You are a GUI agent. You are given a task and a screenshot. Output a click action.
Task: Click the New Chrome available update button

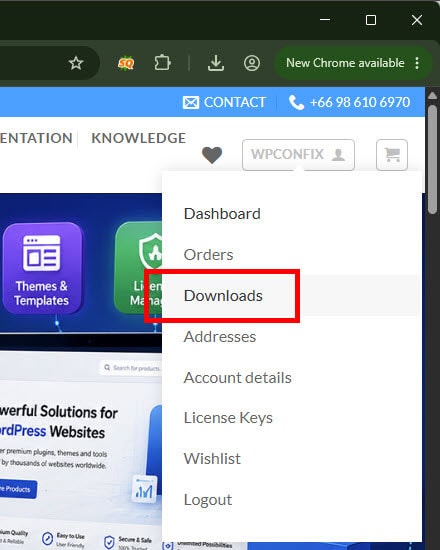[345, 63]
